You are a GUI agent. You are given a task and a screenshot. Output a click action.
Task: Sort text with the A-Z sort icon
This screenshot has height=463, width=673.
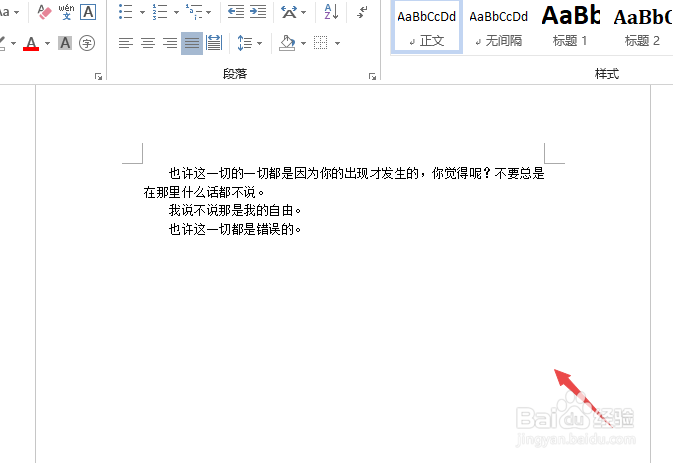point(331,12)
